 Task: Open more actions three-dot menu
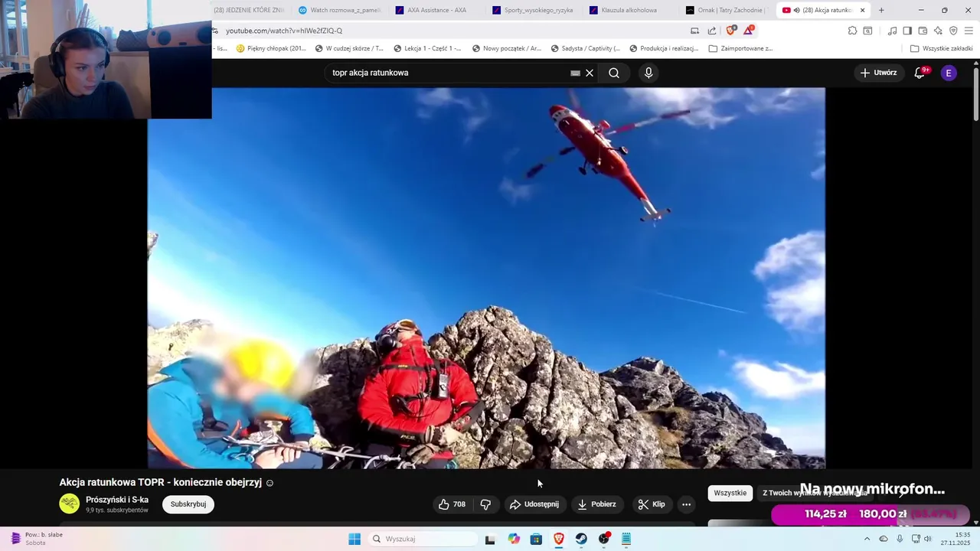coord(686,504)
